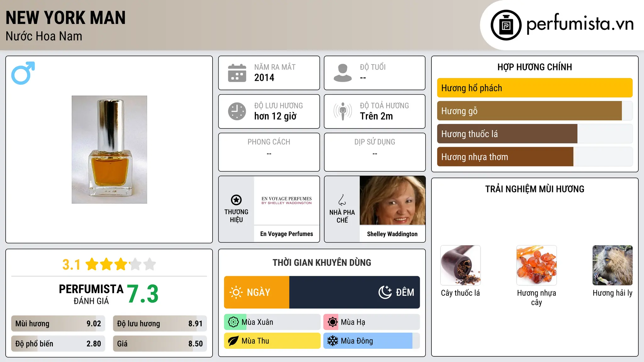Click the Mùa Thu season bar
The height and width of the screenshot is (362, 644).
click(x=272, y=341)
